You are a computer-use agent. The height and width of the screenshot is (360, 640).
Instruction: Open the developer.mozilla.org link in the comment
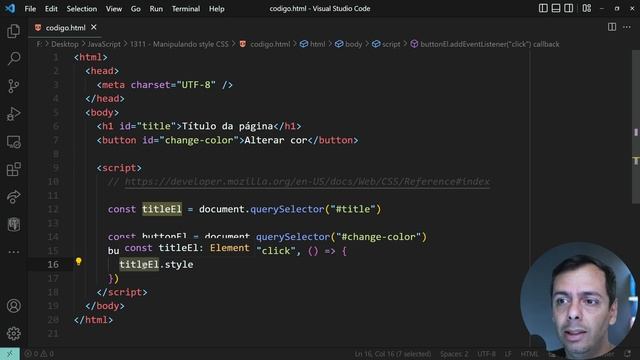[307, 182]
